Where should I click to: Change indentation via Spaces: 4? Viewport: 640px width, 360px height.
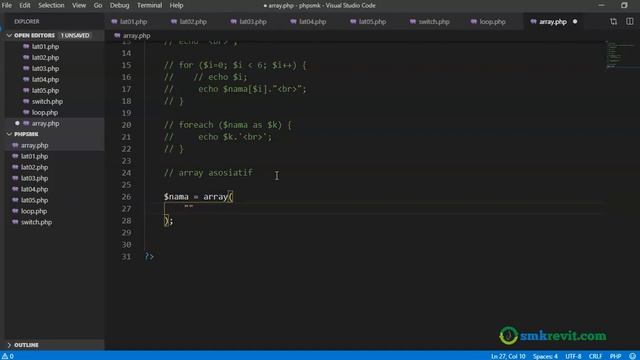pos(545,356)
